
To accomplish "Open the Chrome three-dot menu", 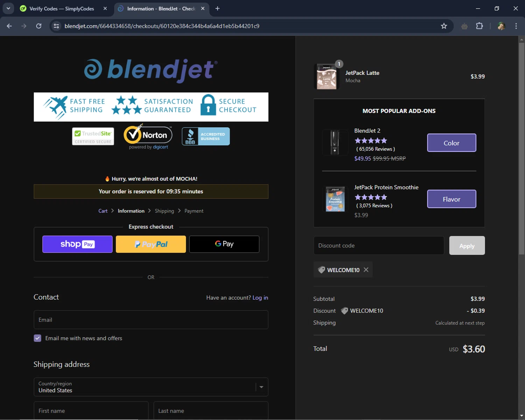I will 516,26.
